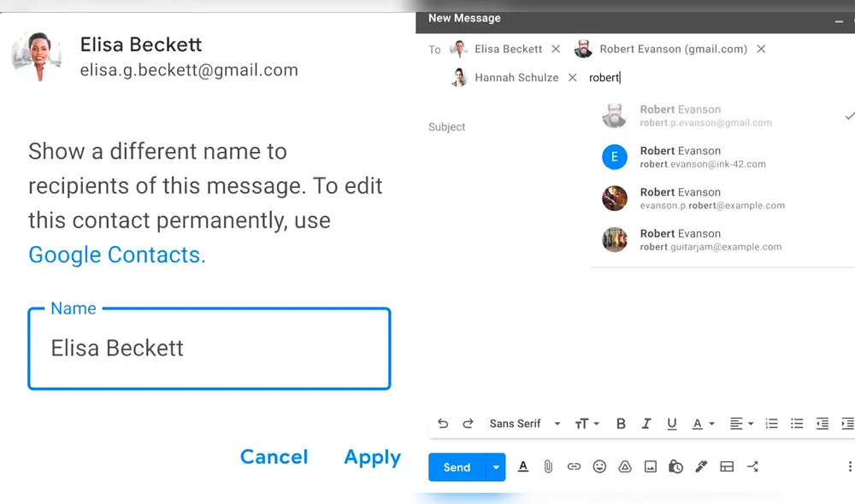Open the signature pen tool
Screen dimensions: 855x504
701,466
